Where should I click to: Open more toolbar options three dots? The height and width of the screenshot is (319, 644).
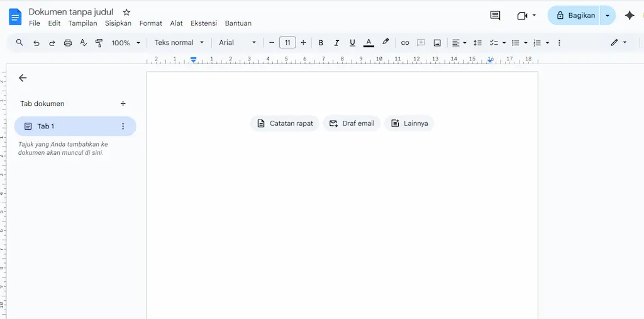point(559,43)
